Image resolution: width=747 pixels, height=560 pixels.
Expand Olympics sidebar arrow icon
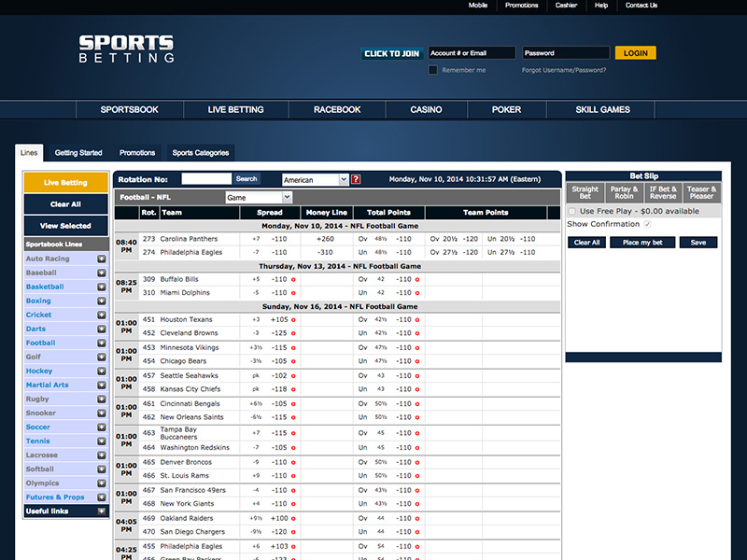pos(102,483)
